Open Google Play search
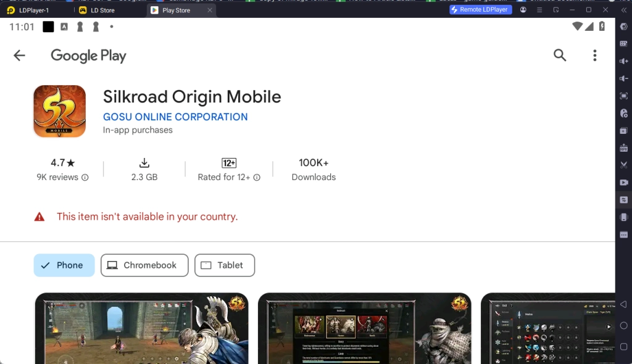The width and height of the screenshot is (632, 364). pos(559,56)
